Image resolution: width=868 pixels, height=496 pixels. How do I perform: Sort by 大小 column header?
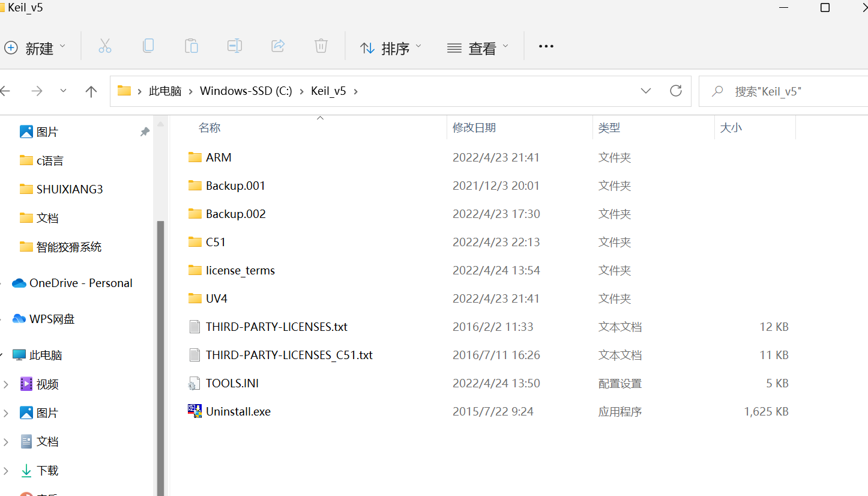[x=731, y=128]
